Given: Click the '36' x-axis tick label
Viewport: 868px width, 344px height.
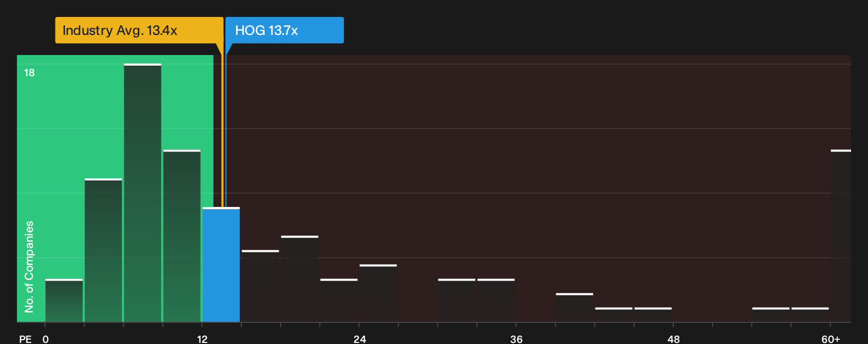Looking at the screenshot, I should [517, 339].
